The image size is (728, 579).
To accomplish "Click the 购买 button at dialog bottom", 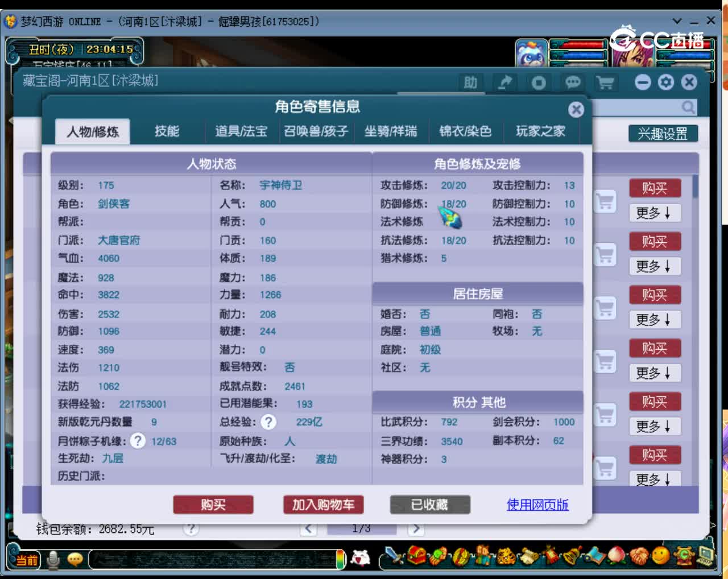I will pos(213,504).
